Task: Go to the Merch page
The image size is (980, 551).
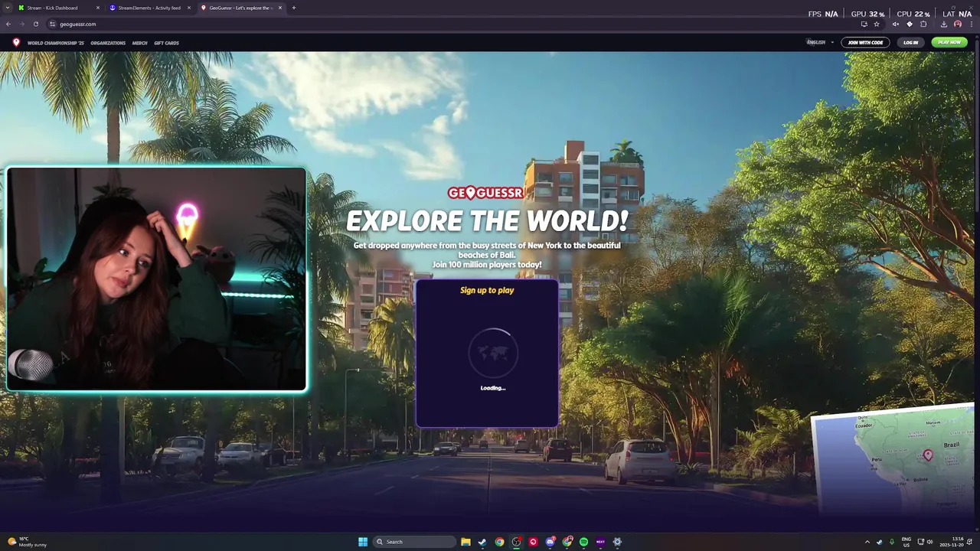Action: (x=139, y=43)
